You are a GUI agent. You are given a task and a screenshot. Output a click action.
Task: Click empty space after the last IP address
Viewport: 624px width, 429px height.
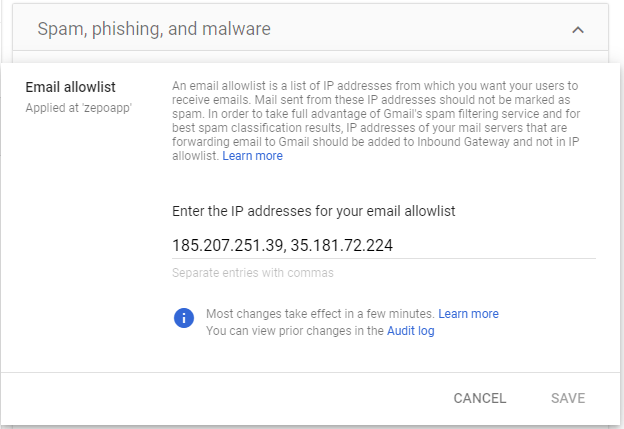[500, 244]
